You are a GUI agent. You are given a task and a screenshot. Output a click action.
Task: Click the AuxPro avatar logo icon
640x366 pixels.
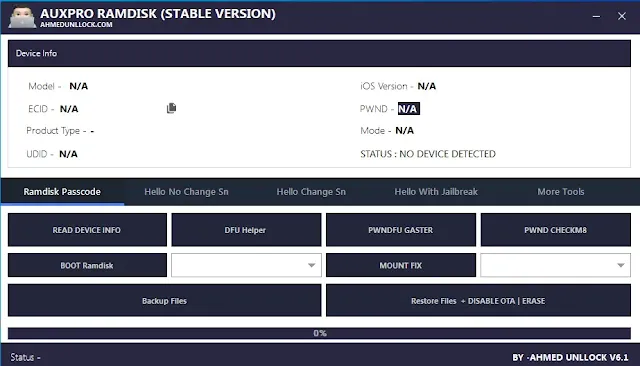pyautogui.click(x=22, y=17)
